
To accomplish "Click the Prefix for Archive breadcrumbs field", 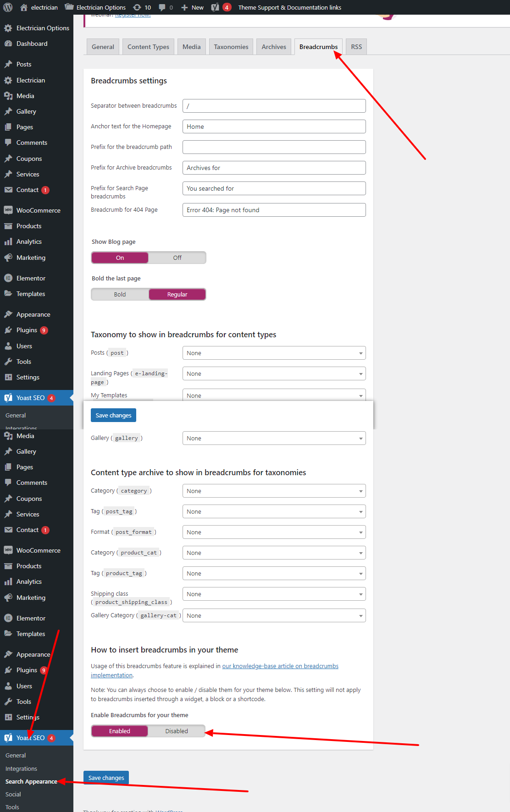I will pyautogui.click(x=274, y=168).
